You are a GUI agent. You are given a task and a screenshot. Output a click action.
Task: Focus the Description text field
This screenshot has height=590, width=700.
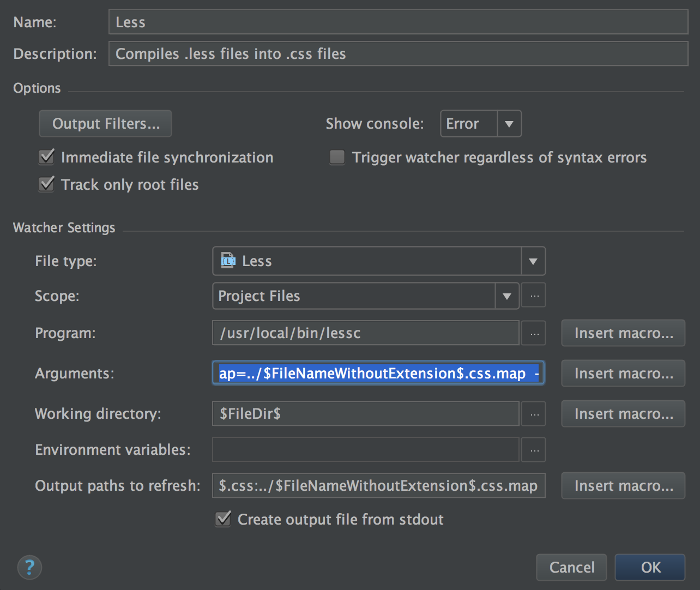click(x=398, y=54)
